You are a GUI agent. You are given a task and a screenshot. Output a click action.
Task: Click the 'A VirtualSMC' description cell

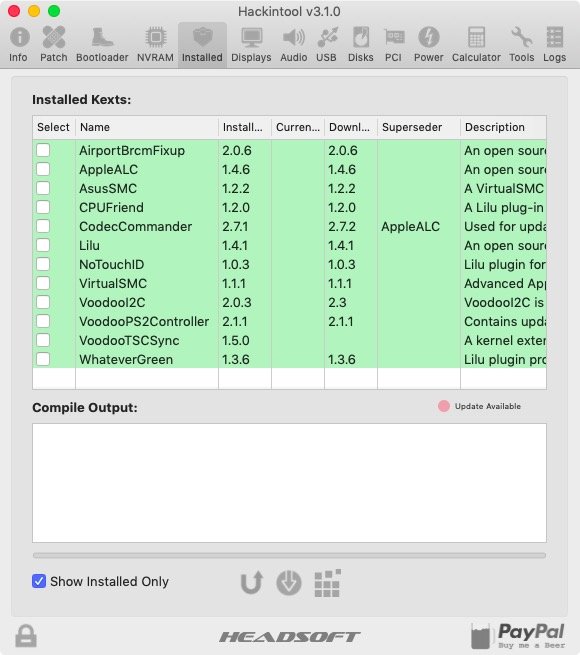coord(504,188)
